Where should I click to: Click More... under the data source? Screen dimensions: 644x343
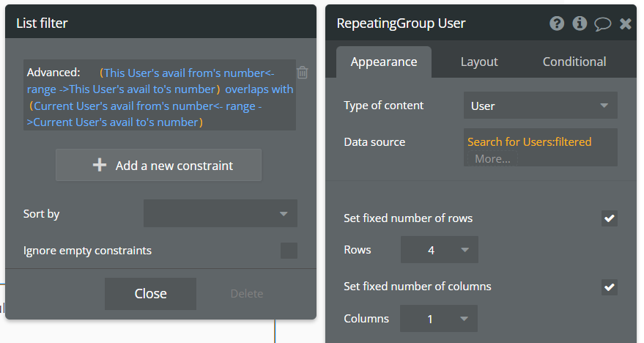point(492,158)
